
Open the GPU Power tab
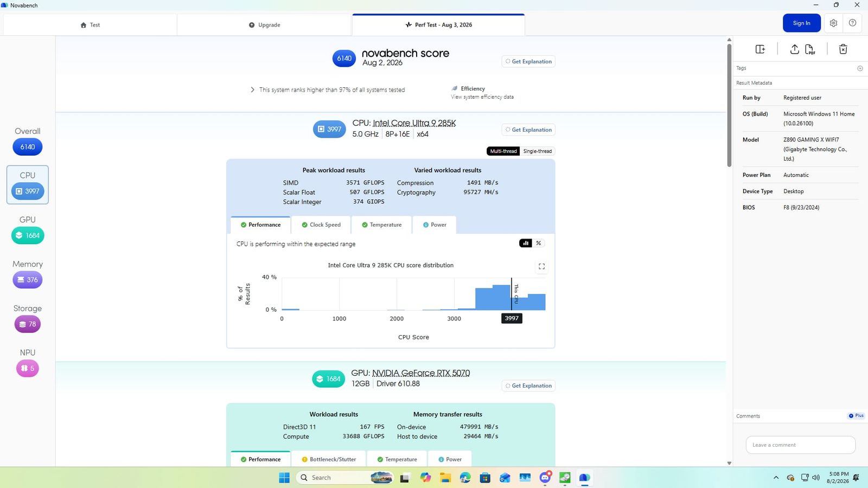(x=450, y=459)
